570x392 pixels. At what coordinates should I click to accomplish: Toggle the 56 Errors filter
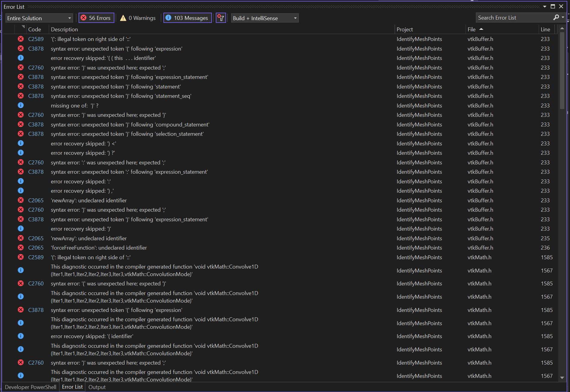96,18
